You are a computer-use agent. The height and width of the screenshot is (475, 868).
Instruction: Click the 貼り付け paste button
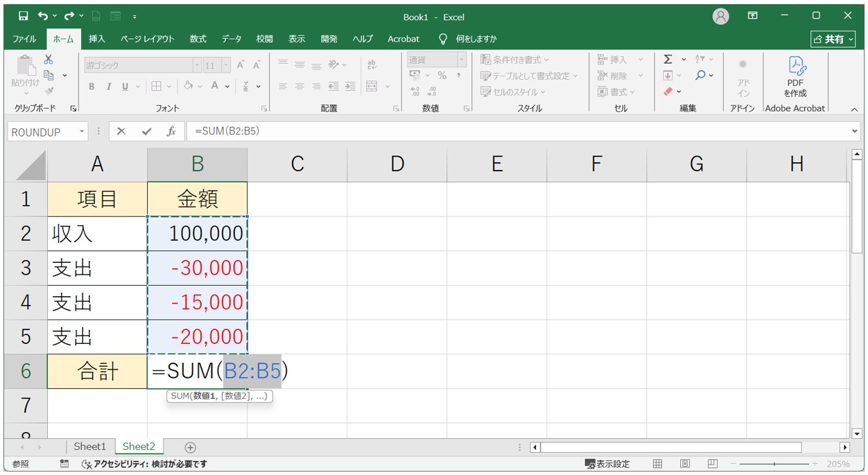pyautogui.click(x=26, y=75)
